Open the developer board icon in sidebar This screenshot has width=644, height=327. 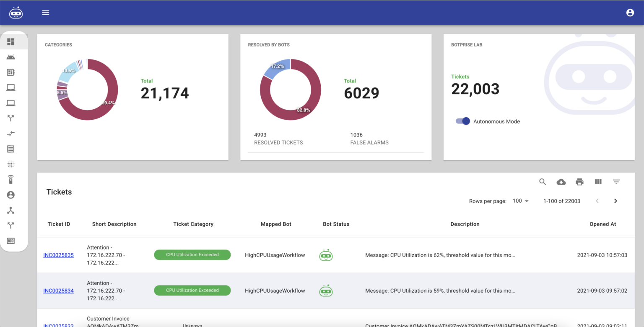tap(11, 72)
